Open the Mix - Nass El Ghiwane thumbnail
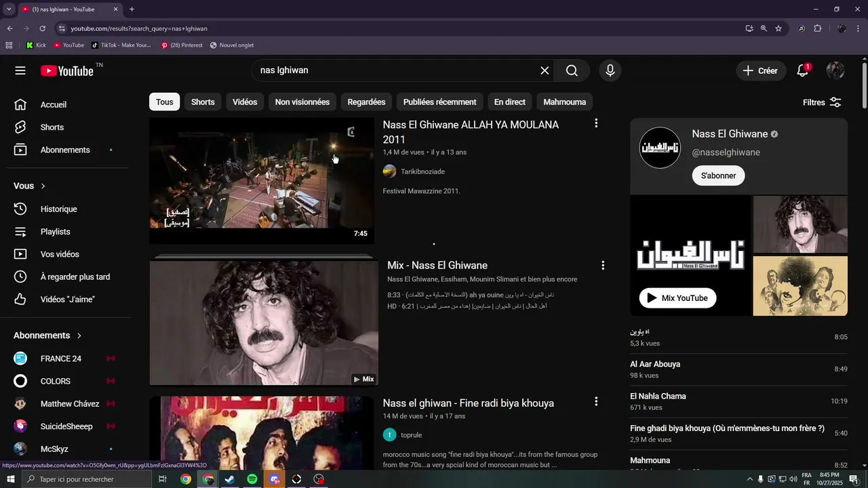The image size is (868, 488). tap(264, 323)
